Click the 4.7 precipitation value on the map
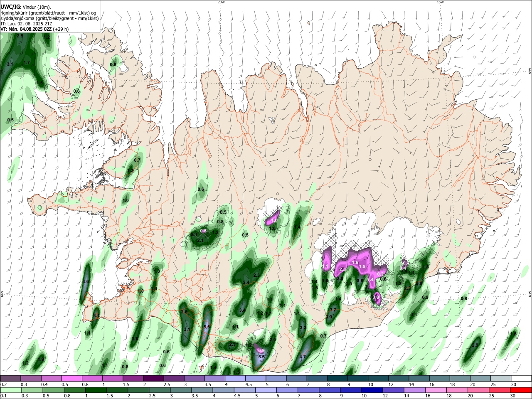Viewport: 532px width, 399px height. click(303, 357)
